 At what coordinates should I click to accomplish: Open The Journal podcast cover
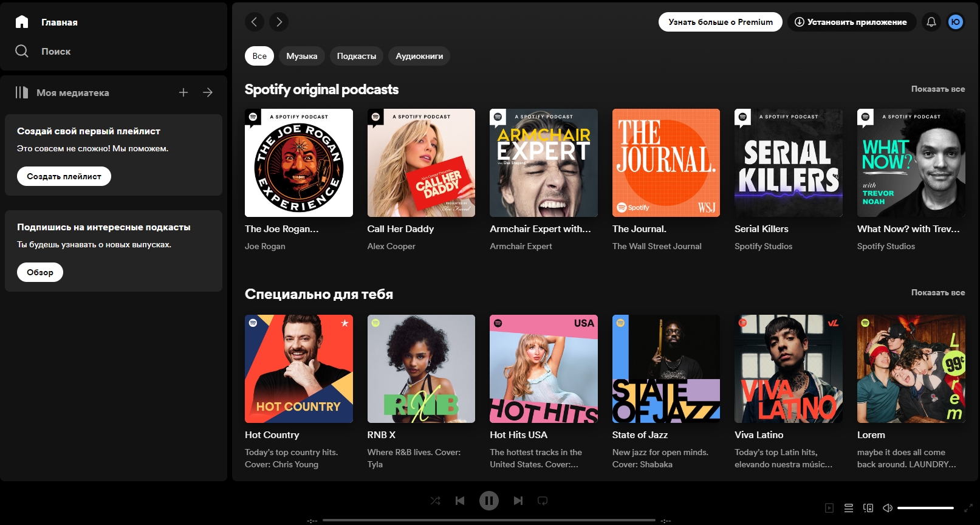(666, 163)
